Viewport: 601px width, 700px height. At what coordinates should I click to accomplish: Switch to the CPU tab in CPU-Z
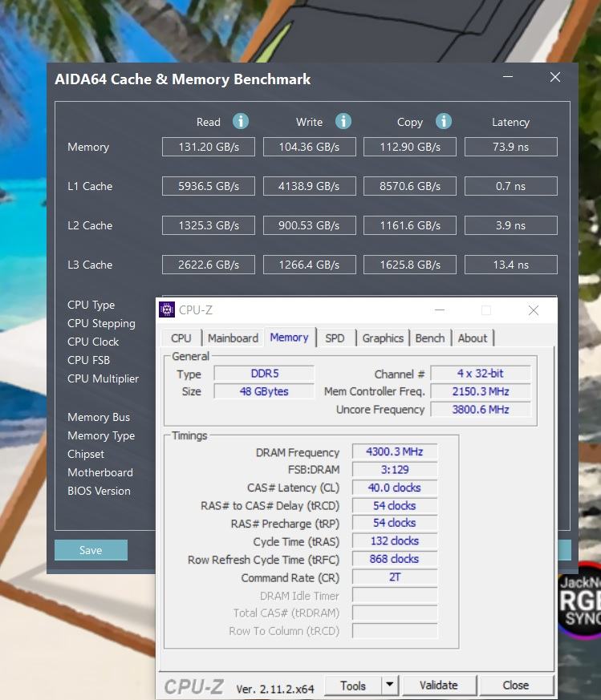(x=181, y=338)
